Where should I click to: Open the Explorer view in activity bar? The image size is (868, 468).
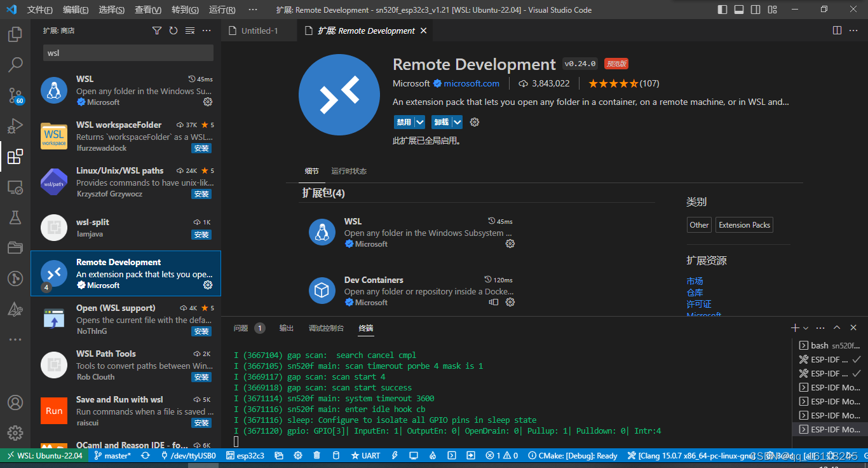(x=15, y=34)
